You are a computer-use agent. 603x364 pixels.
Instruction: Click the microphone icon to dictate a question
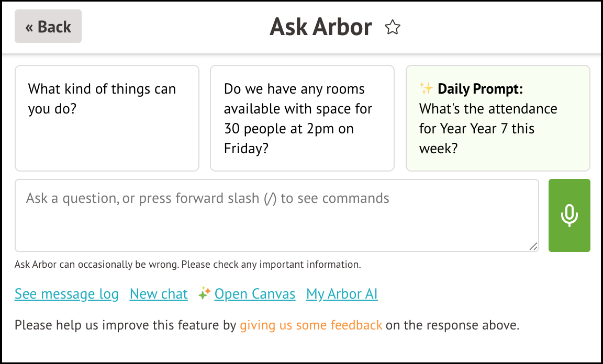tap(569, 215)
